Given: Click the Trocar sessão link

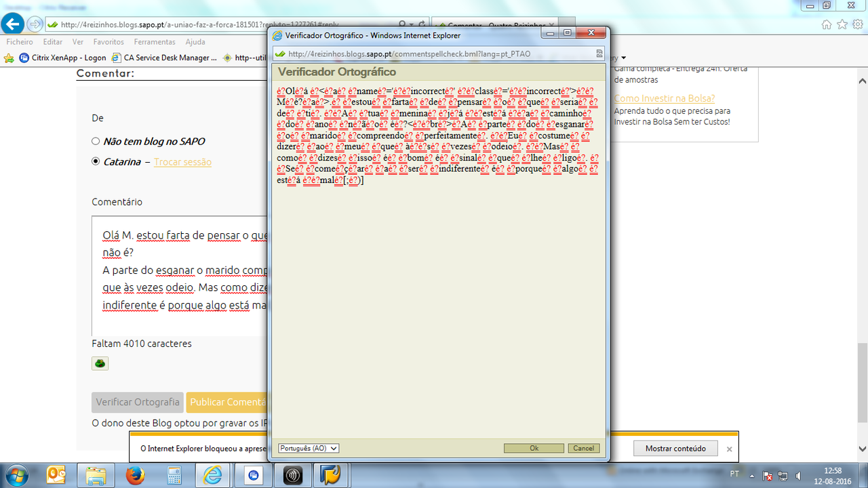Looking at the screenshot, I should click(x=182, y=162).
